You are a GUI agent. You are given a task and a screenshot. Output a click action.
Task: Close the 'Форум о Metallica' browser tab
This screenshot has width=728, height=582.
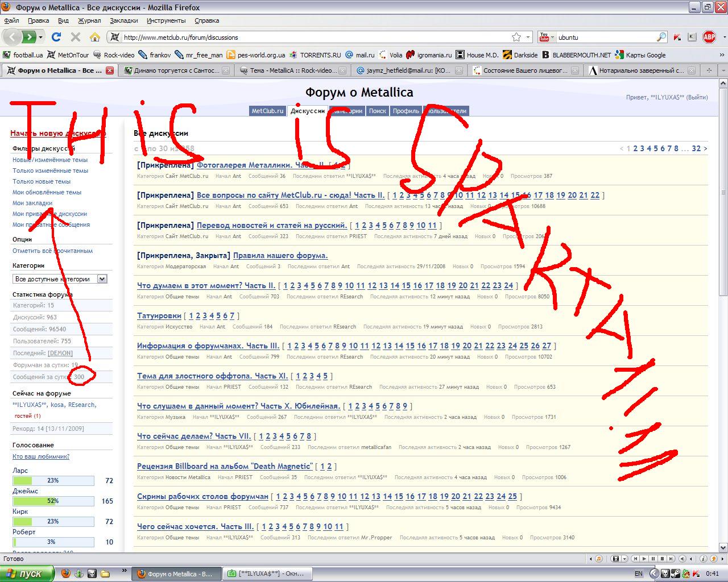click(x=110, y=70)
